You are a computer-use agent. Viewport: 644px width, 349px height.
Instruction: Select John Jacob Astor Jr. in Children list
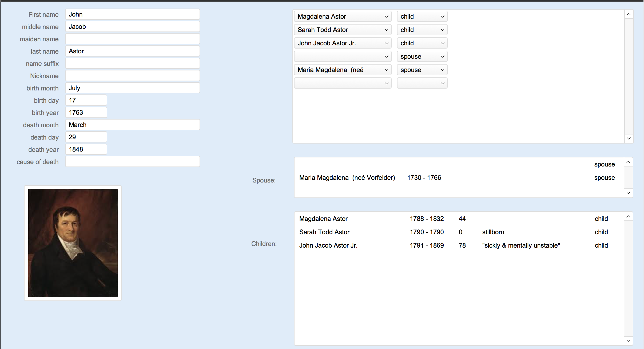click(x=328, y=245)
